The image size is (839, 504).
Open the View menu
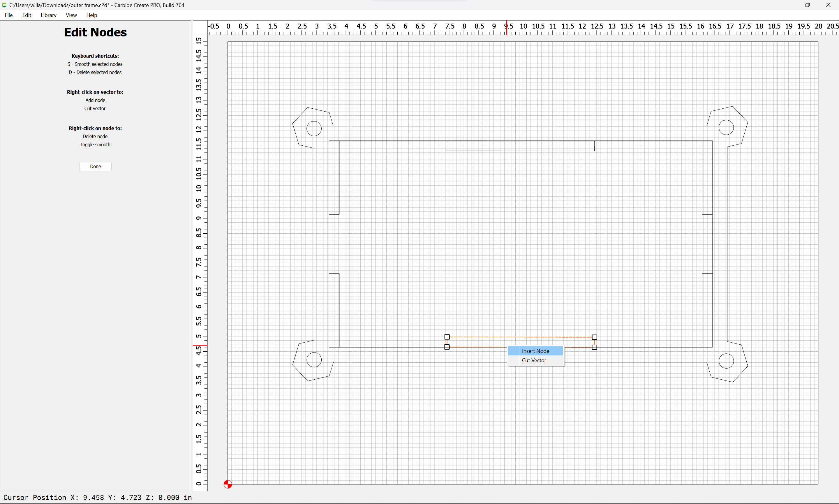tap(71, 15)
